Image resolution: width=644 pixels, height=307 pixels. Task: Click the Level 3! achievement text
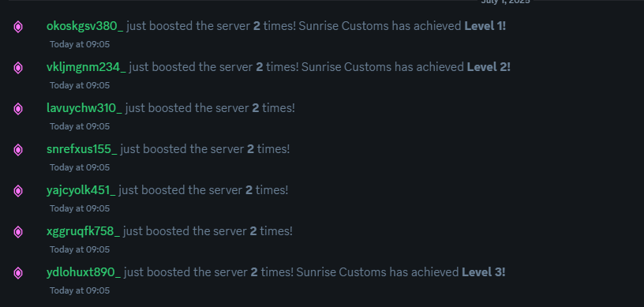[484, 272]
